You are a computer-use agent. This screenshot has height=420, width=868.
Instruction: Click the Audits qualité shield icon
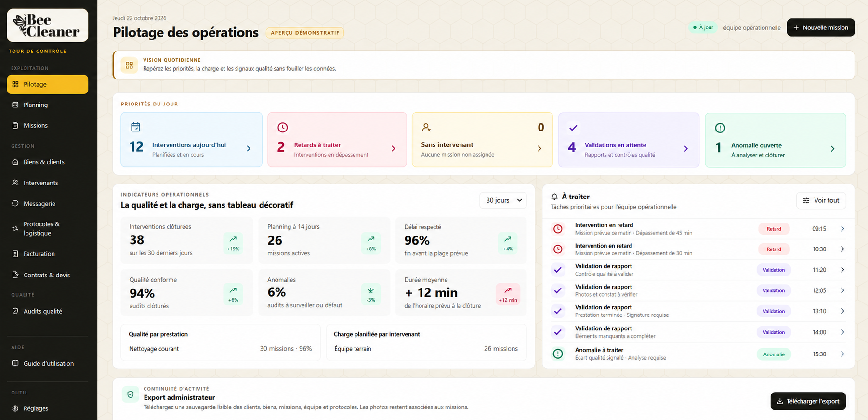point(15,311)
